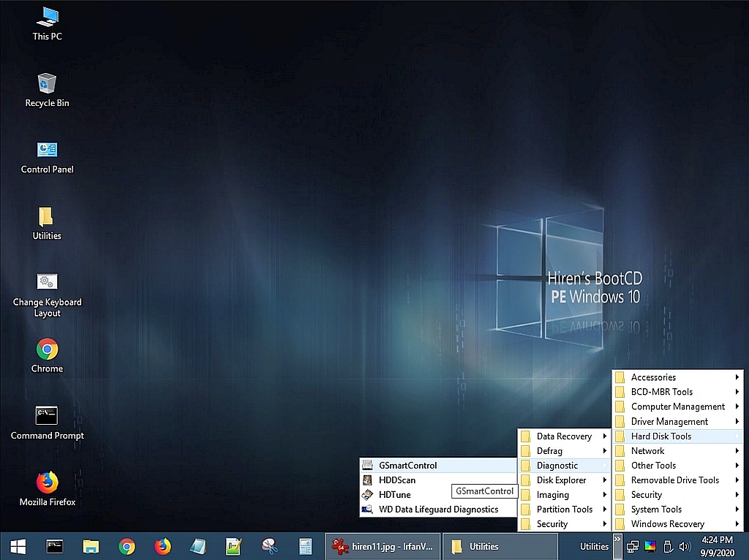Image resolution: width=749 pixels, height=560 pixels.
Task: Expand the Partition Tools submenu
Action: pos(564,510)
